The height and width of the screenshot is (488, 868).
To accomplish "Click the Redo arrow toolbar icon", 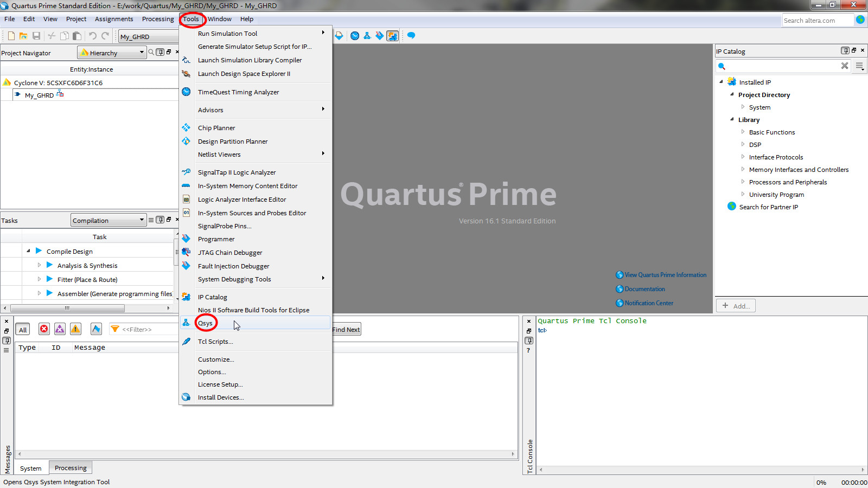I will tap(105, 36).
